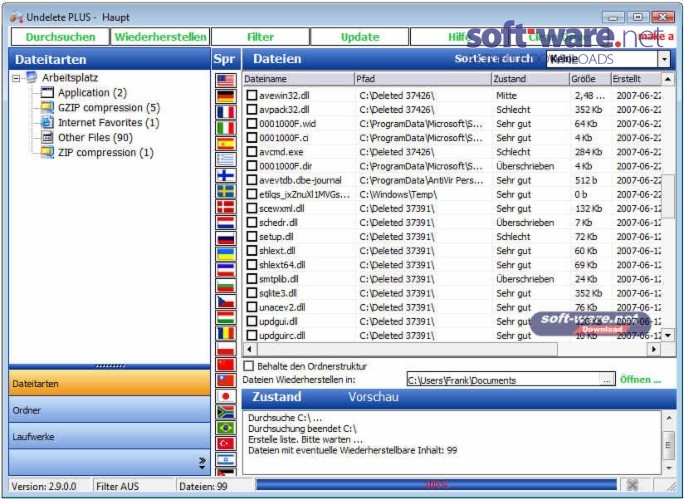Click the scan progress bar

[436, 484]
